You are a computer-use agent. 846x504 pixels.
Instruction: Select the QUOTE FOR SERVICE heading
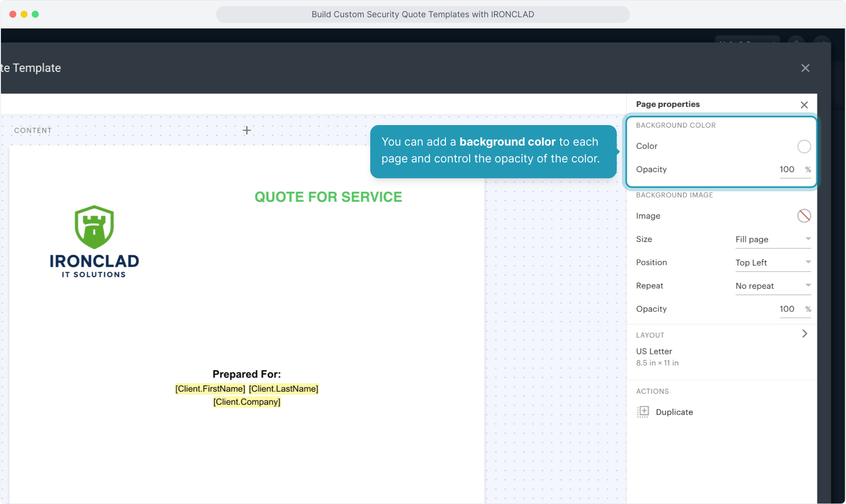point(328,197)
